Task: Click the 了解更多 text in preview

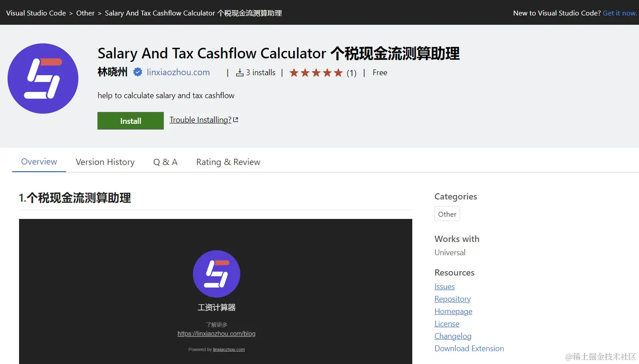Action: [217, 325]
